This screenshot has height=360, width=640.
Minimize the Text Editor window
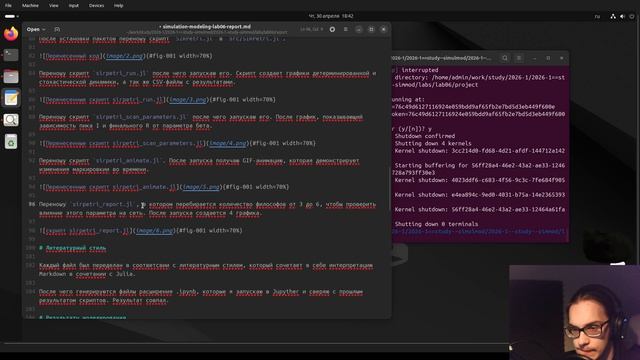[358, 29]
